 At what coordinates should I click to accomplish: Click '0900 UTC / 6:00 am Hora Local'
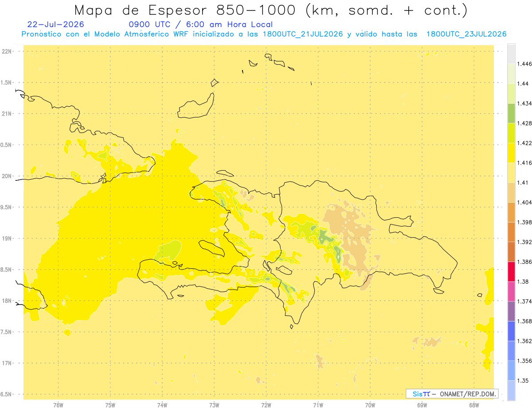click(x=200, y=24)
